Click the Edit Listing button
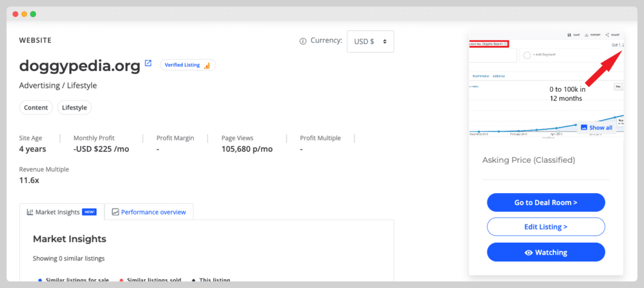The height and width of the screenshot is (288, 644). (546, 227)
